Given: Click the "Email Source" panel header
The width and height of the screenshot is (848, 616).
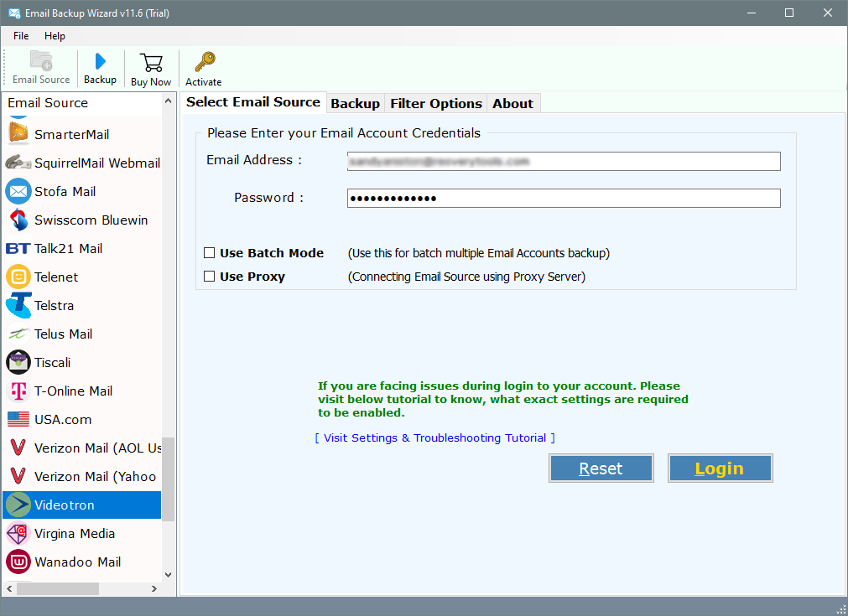Looking at the screenshot, I should (48, 102).
